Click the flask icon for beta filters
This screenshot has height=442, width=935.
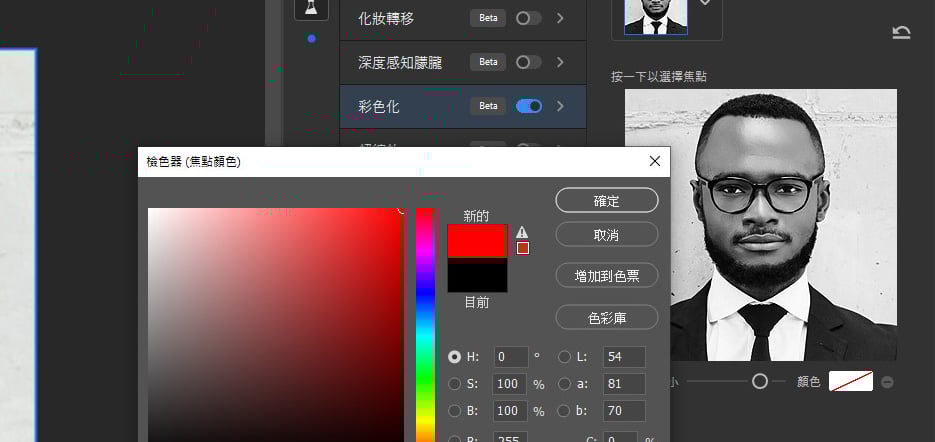coord(311,9)
